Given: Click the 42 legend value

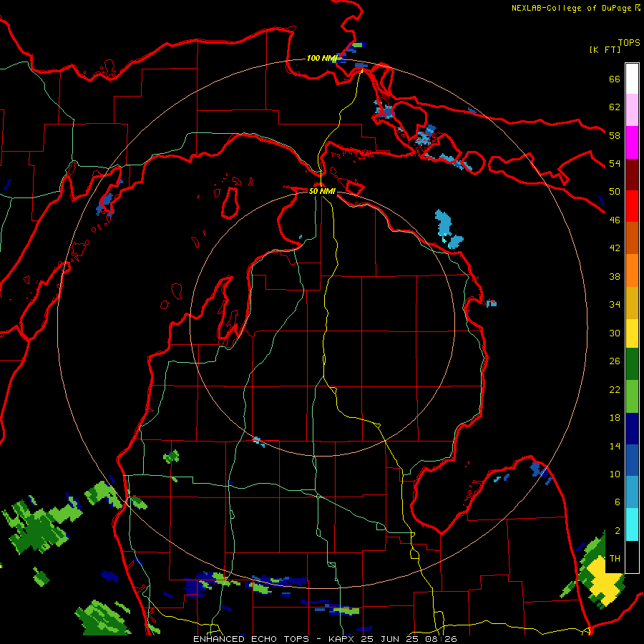Looking at the screenshot, I should click(x=615, y=248).
